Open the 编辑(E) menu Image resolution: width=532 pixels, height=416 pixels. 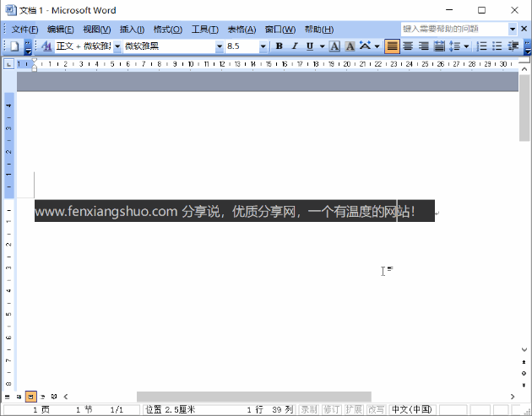(x=61, y=30)
